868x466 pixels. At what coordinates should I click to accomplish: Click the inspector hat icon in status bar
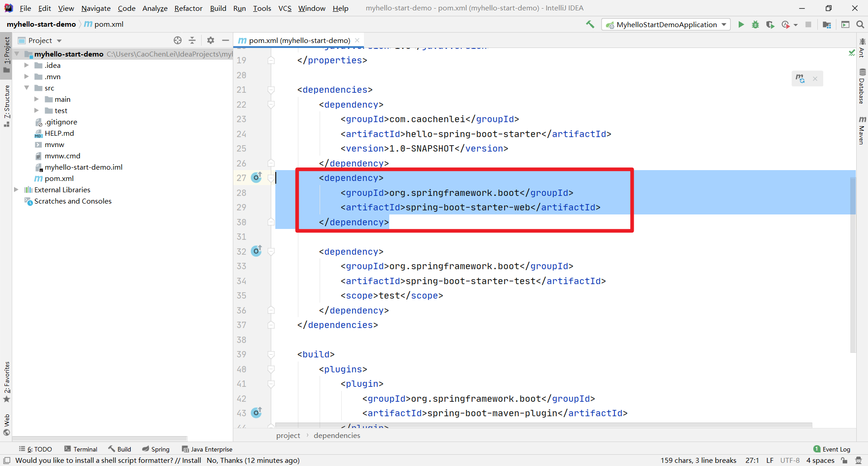pyautogui.click(x=859, y=461)
